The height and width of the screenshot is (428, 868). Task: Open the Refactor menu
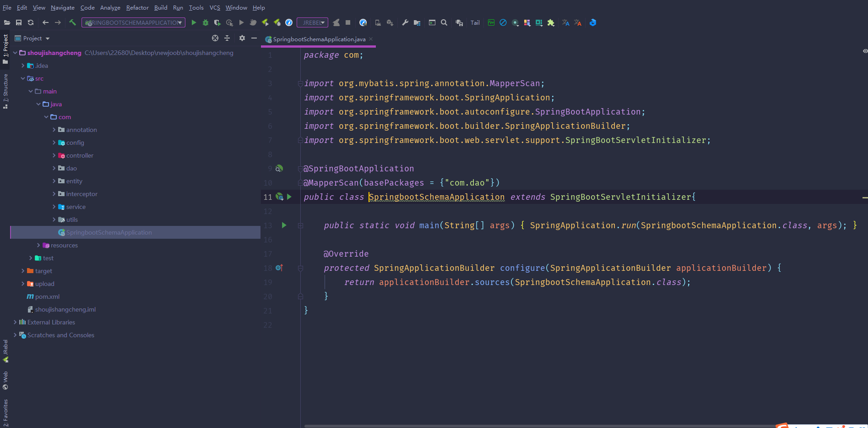[137, 7]
